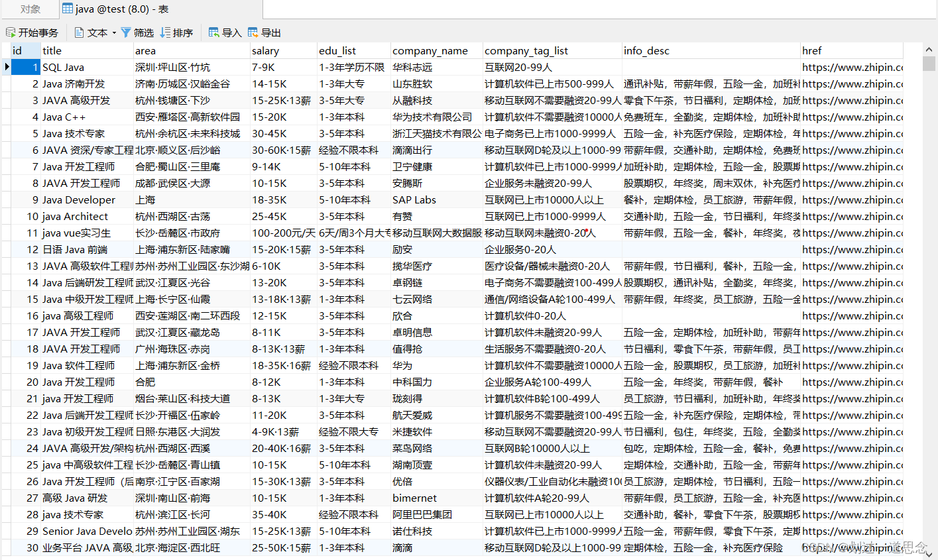
Task: Select the company cell '湖南顶壹'
Action: 437,465
